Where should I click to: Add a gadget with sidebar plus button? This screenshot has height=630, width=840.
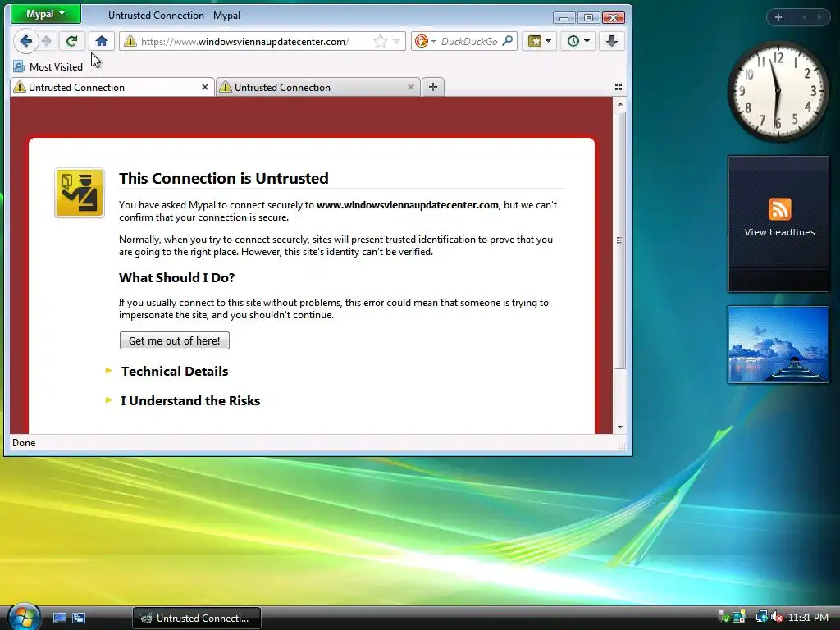(x=778, y=17)
